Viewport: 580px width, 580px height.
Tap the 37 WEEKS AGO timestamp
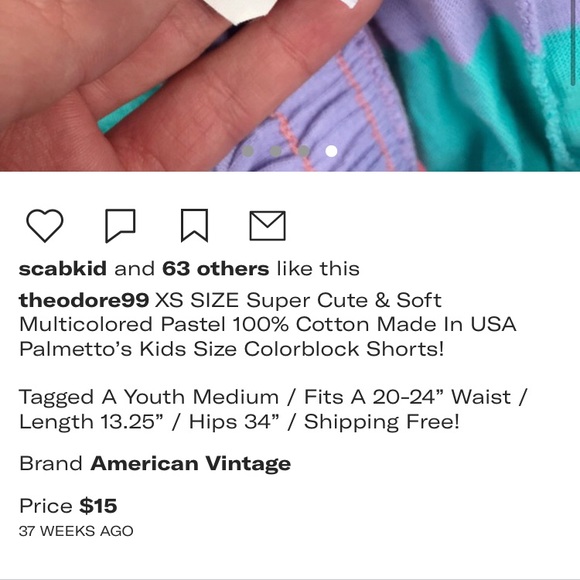76,531
